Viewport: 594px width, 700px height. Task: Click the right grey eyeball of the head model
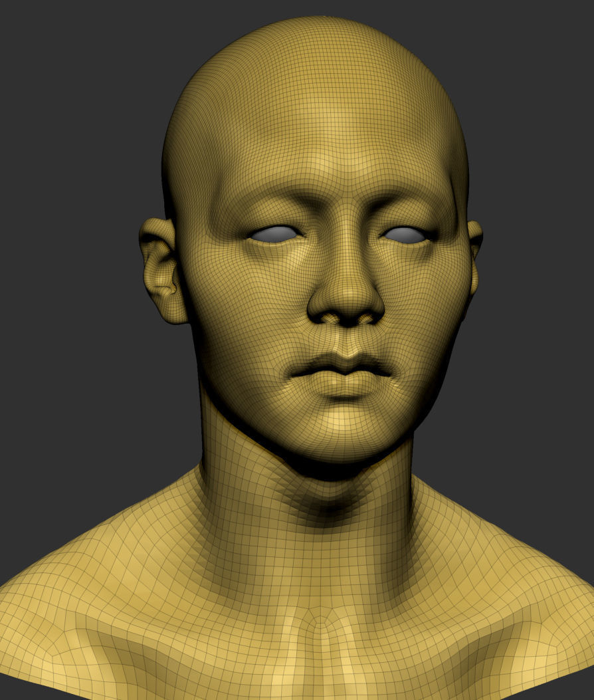405,235
